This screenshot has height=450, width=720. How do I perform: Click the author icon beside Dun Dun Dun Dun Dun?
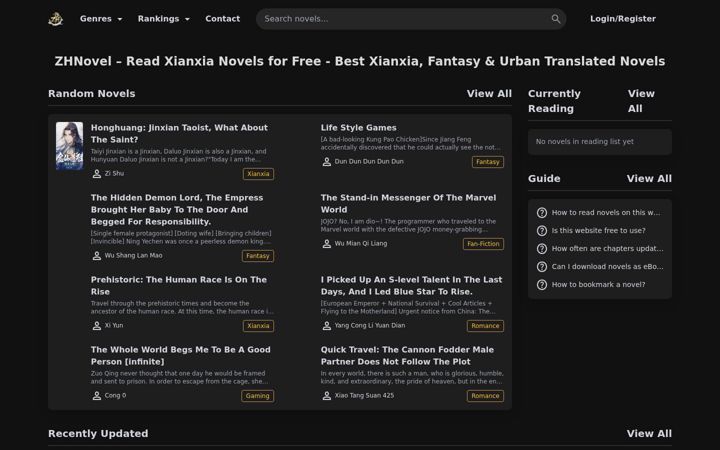(x=326, y=162)
